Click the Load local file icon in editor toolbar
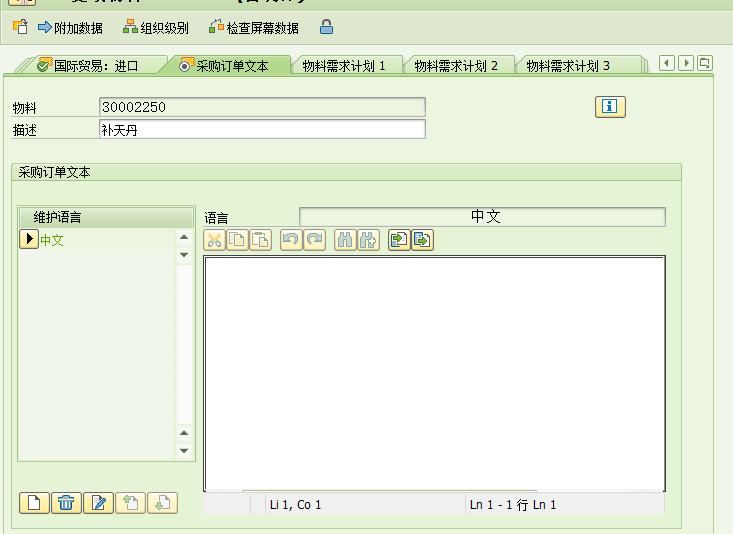This screenshot has width=733, height=534. click(399, 240)
